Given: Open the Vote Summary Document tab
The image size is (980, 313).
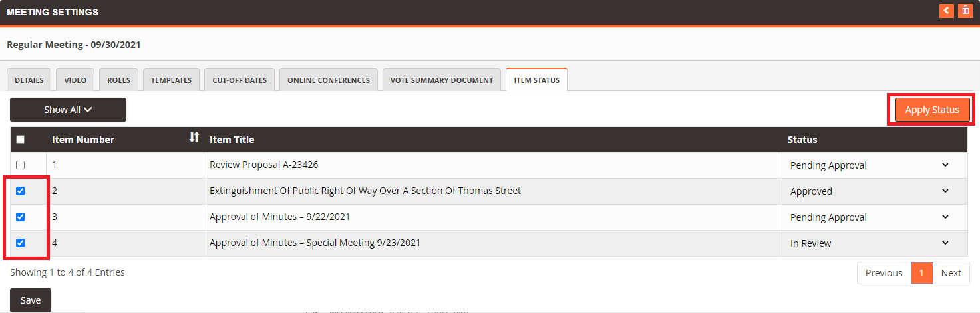Looking at the screenshot, I should tap(442, 80).
